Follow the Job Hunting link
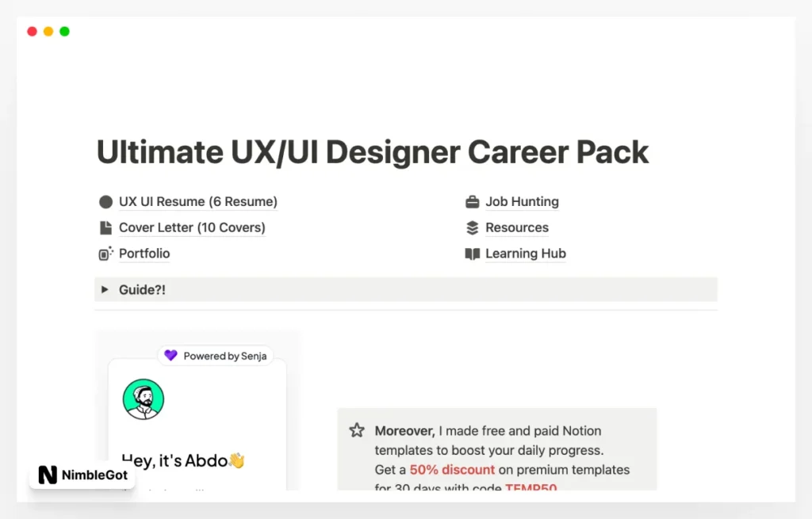The width and height of the screenshot is (812, 519). point(522,201)
